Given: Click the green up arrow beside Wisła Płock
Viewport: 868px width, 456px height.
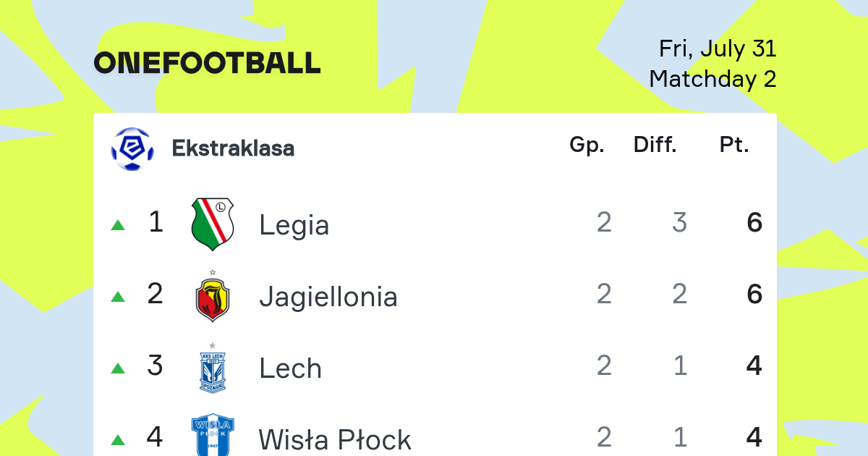Looking at the screenshot, I should tap(118, 440).
